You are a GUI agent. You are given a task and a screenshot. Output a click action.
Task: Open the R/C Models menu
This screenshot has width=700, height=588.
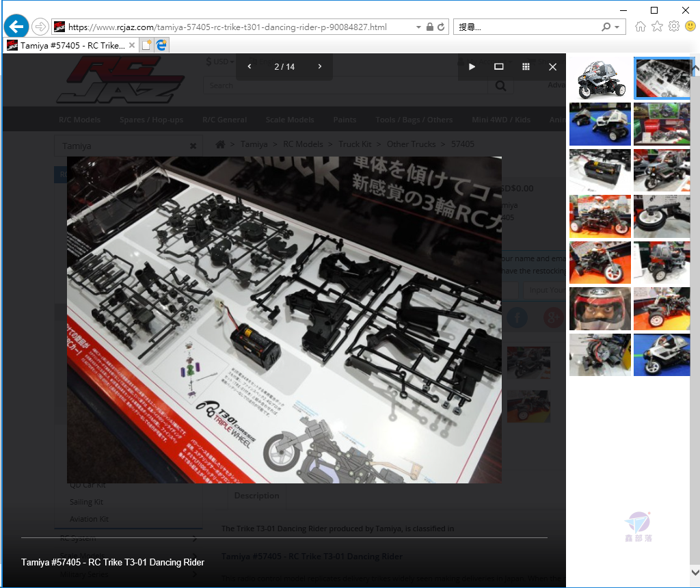click(79, 120)
